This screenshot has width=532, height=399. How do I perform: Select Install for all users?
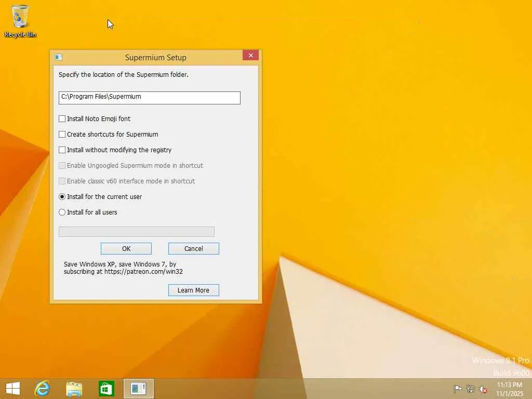(x=62, y=212)
